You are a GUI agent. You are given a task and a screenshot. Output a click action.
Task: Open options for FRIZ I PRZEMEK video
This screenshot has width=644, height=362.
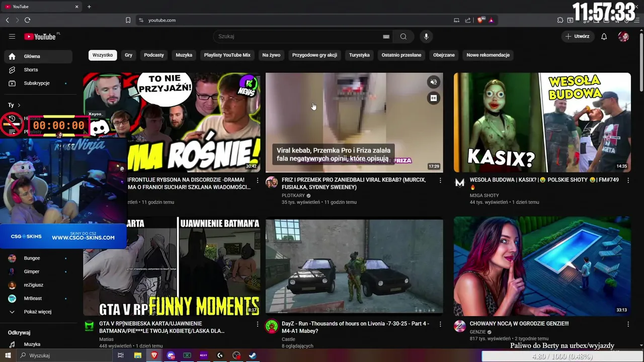(440, 180)
